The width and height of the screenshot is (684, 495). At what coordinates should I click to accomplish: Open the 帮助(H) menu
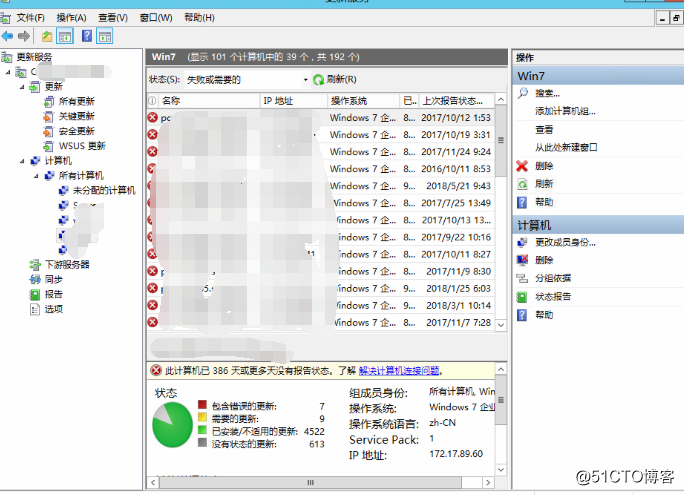point(199,18)
